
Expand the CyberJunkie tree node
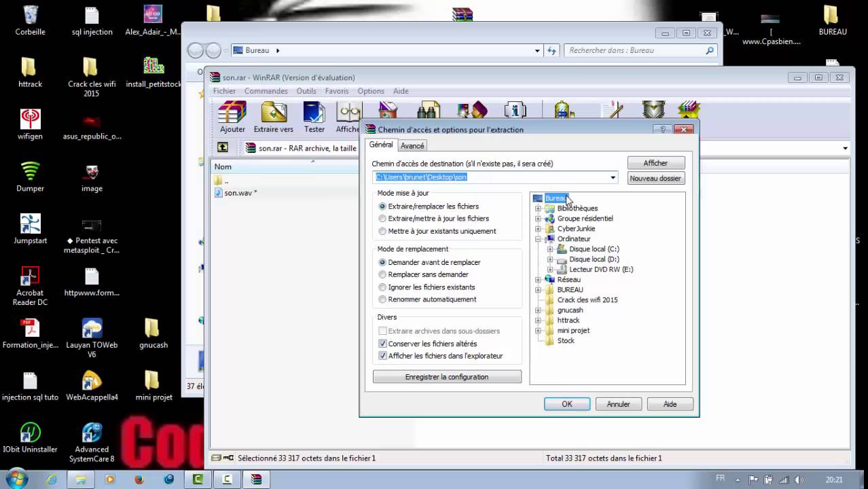click(538, 229)
